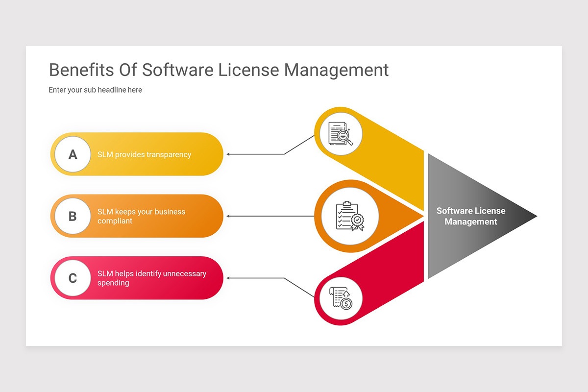Click the title 'Benefits Of Software License Management'
588x392 pixels.
click(218, 70)
